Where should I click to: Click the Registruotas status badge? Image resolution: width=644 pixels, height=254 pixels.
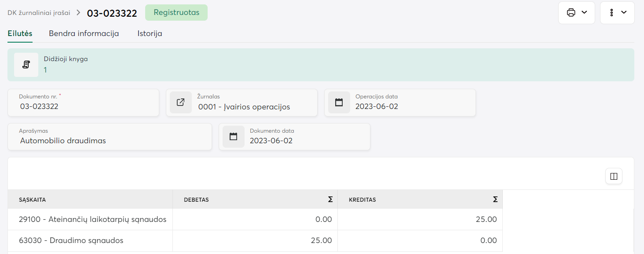[176, 13]
